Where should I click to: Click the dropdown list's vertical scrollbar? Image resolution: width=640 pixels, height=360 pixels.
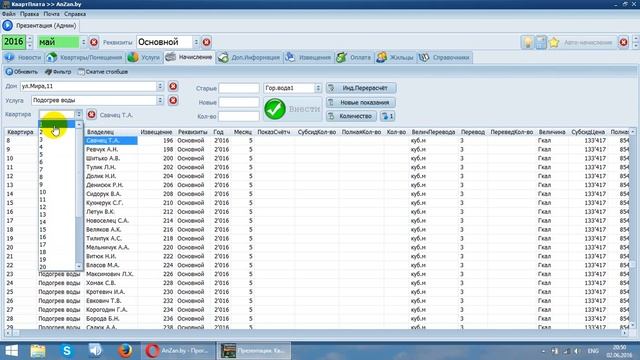coord(79,195)
